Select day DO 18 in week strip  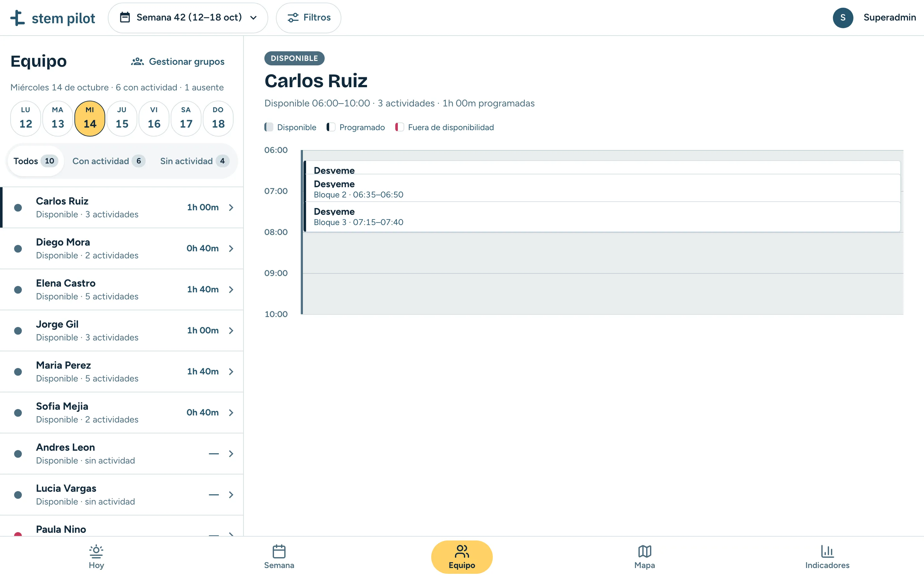click(x=218, y=118)
